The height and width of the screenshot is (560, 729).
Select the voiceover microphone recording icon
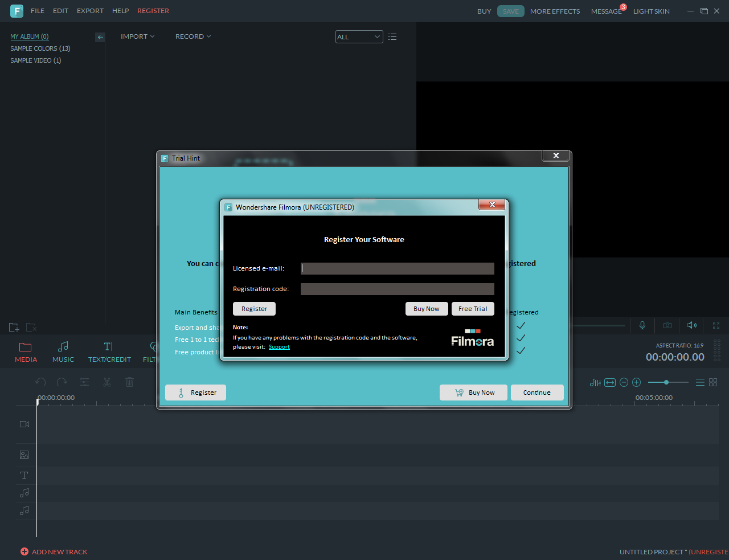(x=642, y=325)
